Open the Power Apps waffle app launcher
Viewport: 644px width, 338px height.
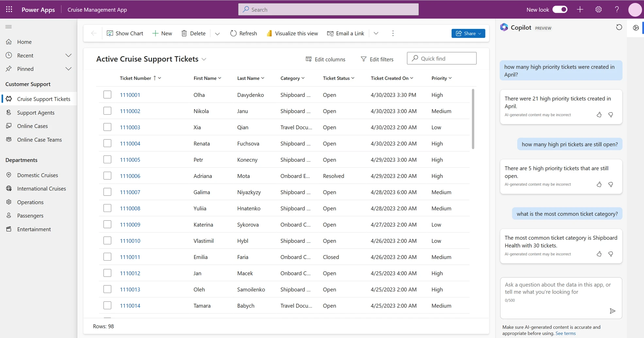click(9, 9)
